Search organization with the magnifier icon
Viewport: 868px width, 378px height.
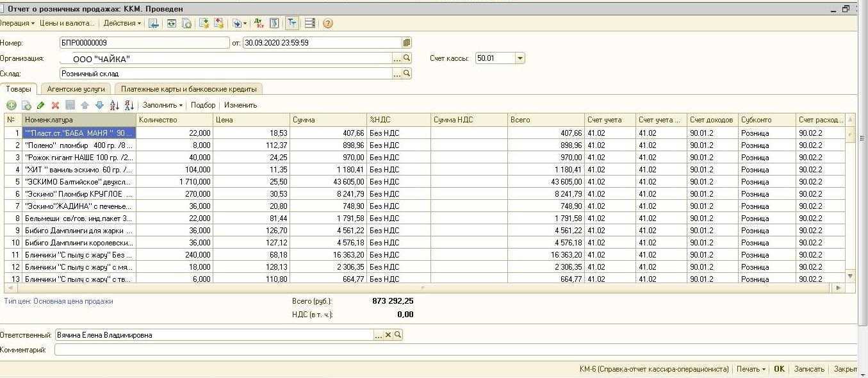pyautogui.click(x=407, y=58)
